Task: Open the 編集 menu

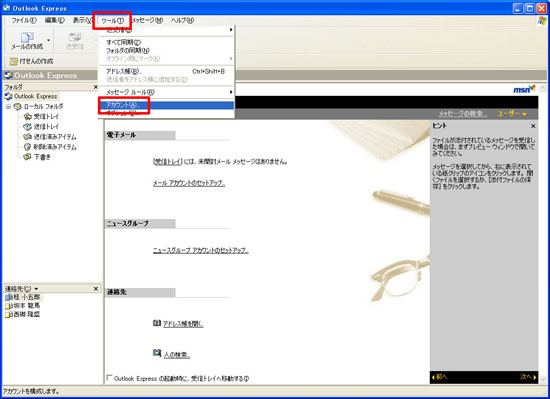Action: pyautogui.click(x=54, y=20)
